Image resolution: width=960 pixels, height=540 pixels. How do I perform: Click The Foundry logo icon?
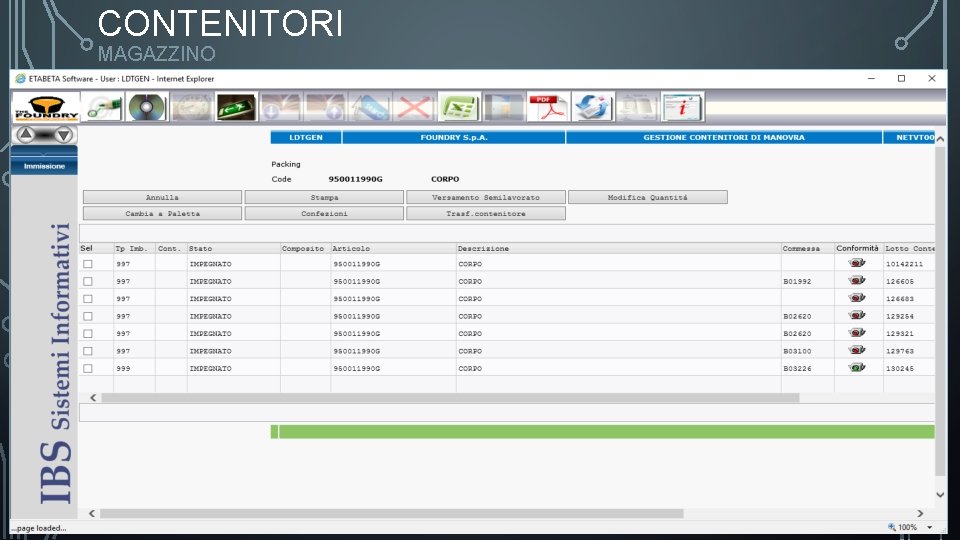pyautogui.click(x=46, y=108)
